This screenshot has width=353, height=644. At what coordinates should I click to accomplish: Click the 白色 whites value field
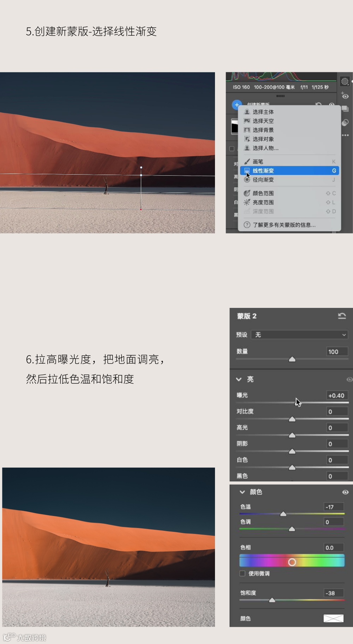337,460
